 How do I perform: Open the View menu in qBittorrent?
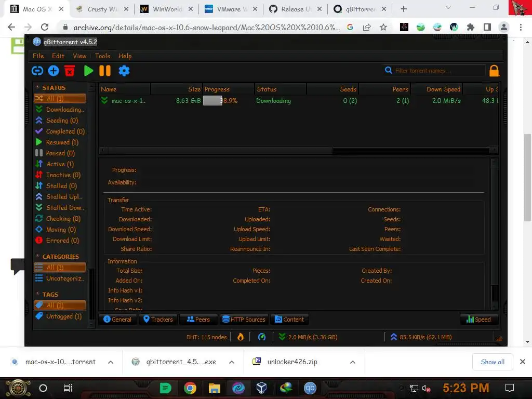pos(79,56)
